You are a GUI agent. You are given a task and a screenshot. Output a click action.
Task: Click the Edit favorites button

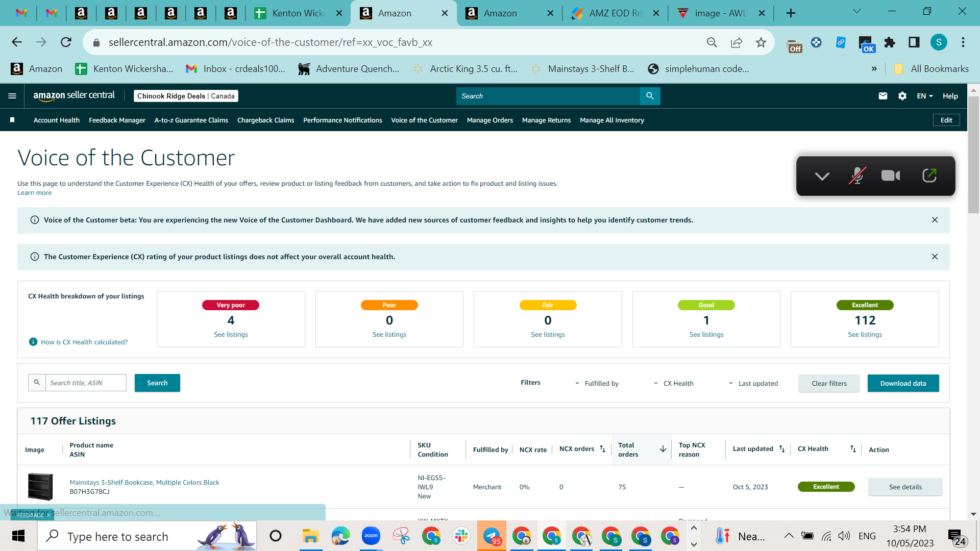[946, 120]
